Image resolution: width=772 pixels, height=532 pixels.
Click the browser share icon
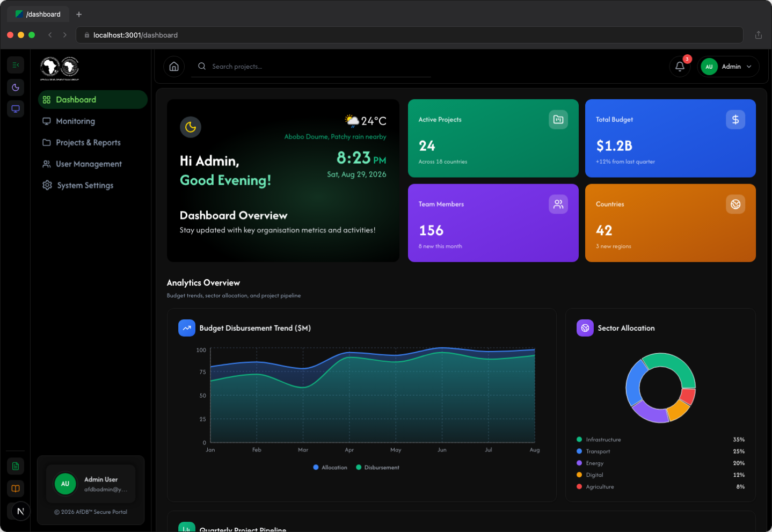759,35
